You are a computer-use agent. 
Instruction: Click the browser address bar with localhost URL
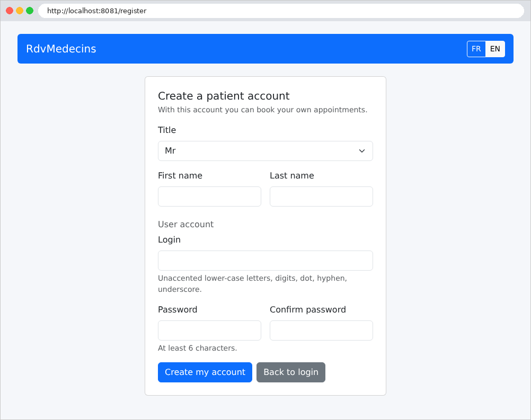tap(281, 11)
